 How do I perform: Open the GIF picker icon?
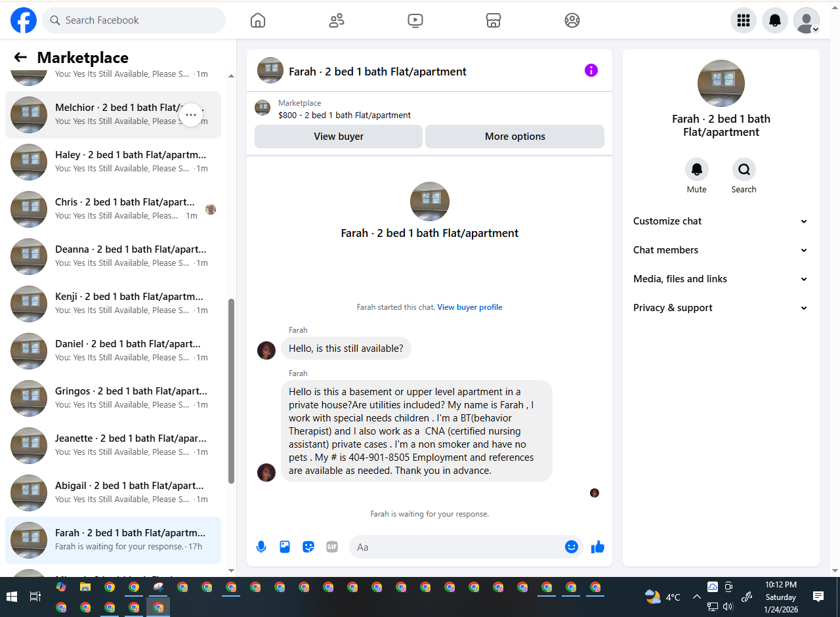coord(332,547)
